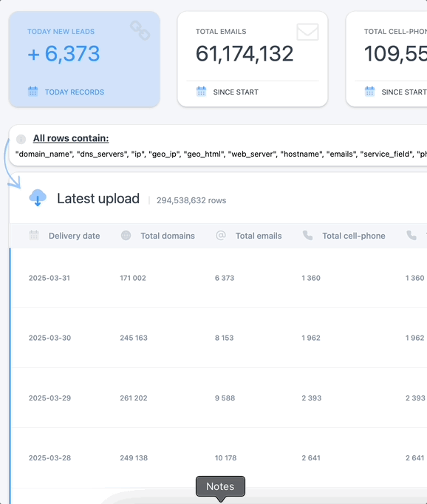This screenshot has width=427, height=504.
Task: Select the 2025-03-30 delivery row
Action: pyautogui.click(x=219, y=338)
